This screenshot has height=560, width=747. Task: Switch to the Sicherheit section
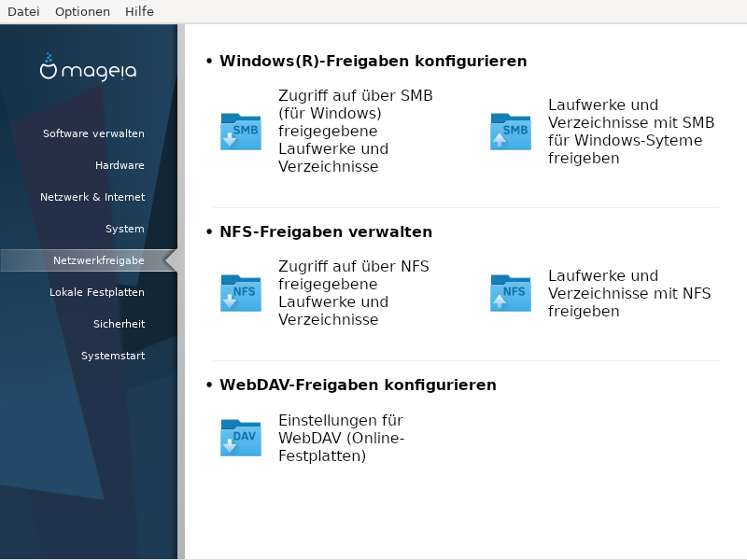(120, 324)
